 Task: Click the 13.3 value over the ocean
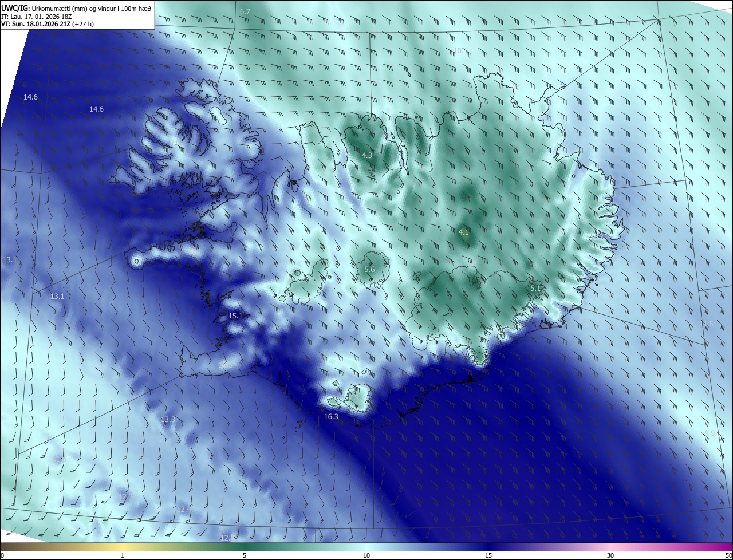tap(167, 419)
